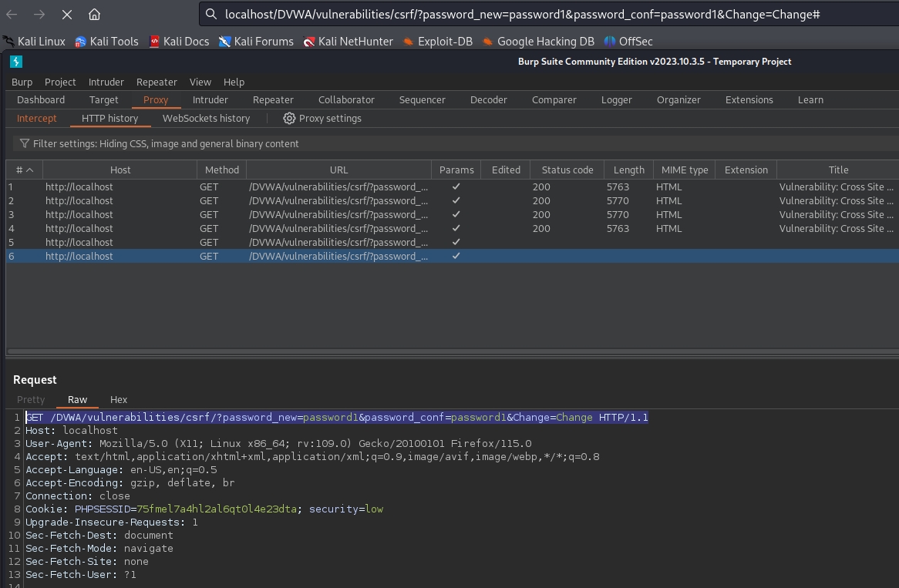Open the OffSec bookmark
Image resolution: width=899 pixels, height=588 pixels.
click(628, 42)
